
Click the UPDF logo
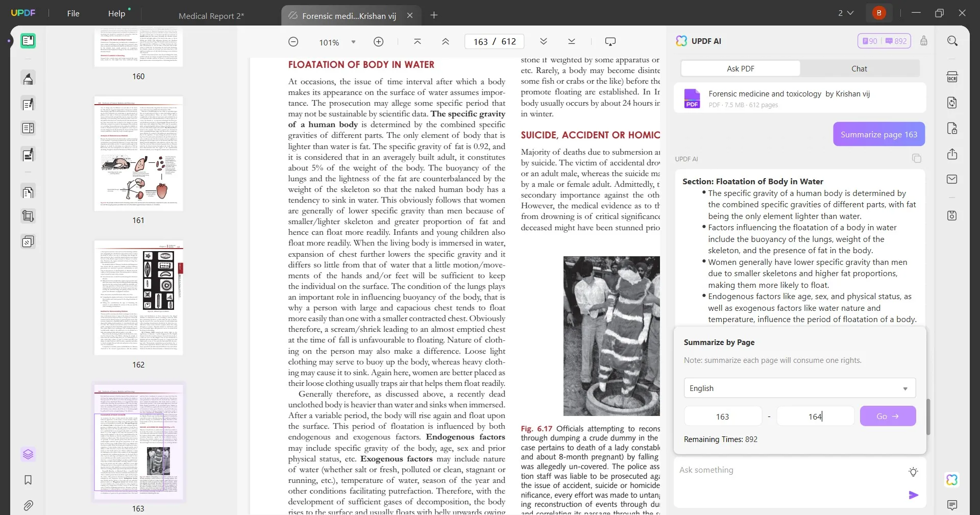[x=23, y=13]
